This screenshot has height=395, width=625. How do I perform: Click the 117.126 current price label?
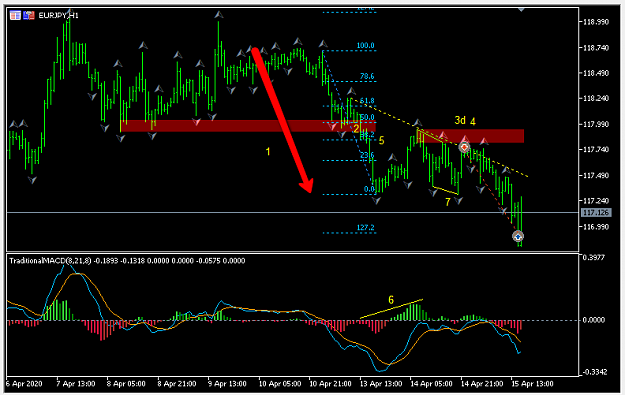pos(596,212)
